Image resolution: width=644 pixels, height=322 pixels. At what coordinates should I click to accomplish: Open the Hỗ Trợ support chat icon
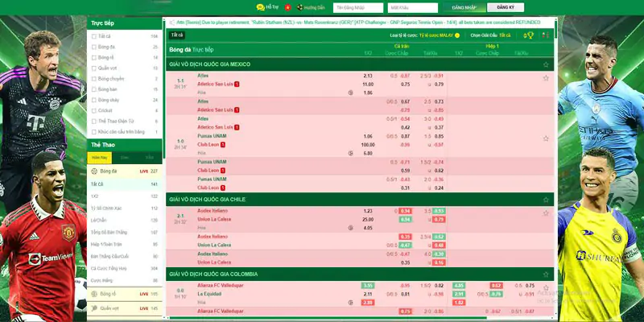260,7
